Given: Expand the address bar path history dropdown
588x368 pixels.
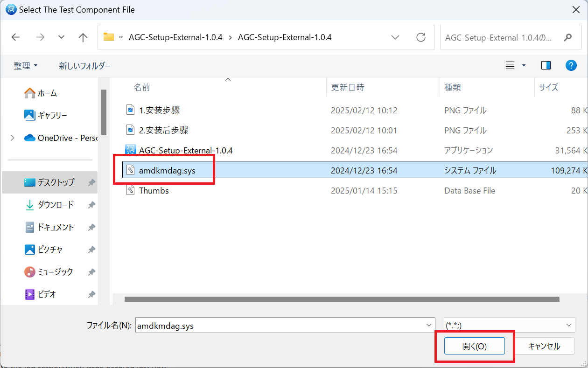Looking at the screenshot, I should [x=395, y=37].
